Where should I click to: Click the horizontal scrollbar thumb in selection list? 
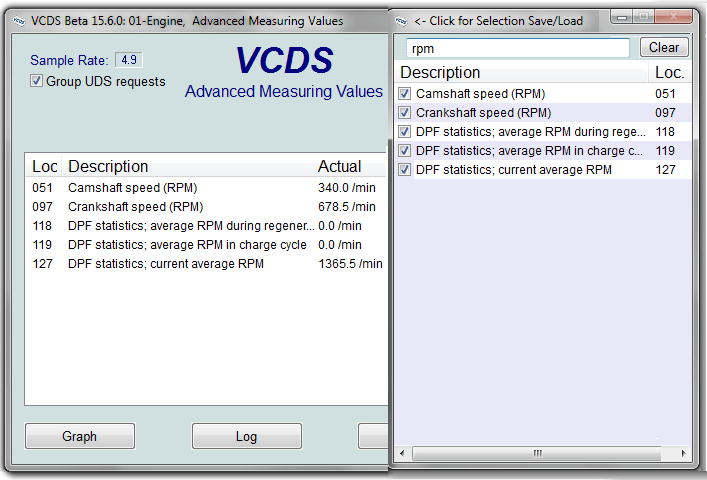(x=537, y=453)
